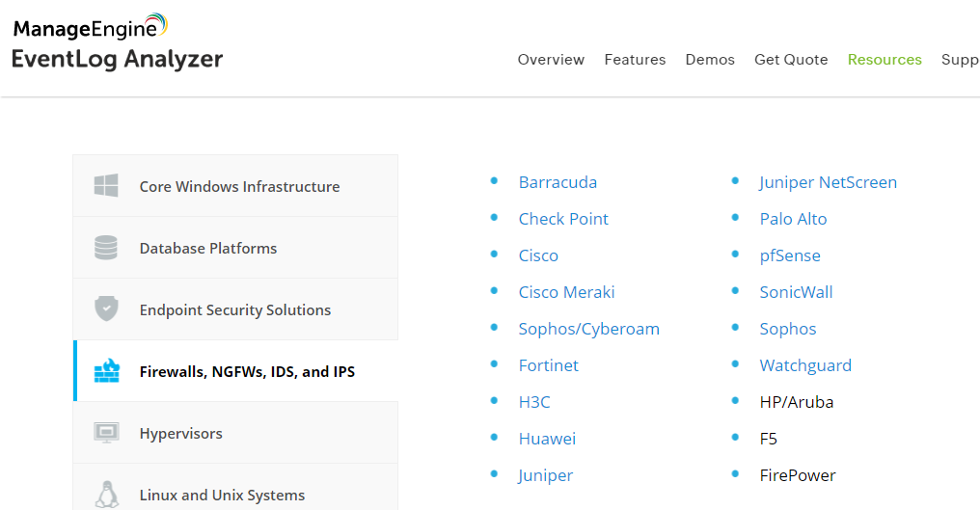Click the ManageEngine logo
The image size is (980, 510).
[90, 27]
